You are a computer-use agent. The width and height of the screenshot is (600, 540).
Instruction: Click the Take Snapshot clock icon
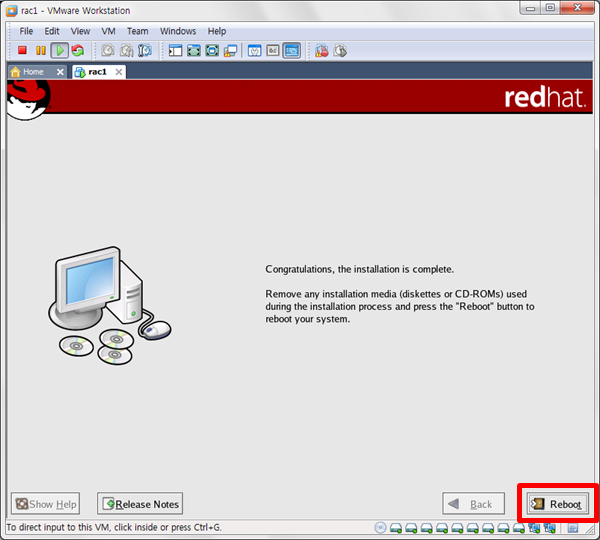(x=108, y=50)
